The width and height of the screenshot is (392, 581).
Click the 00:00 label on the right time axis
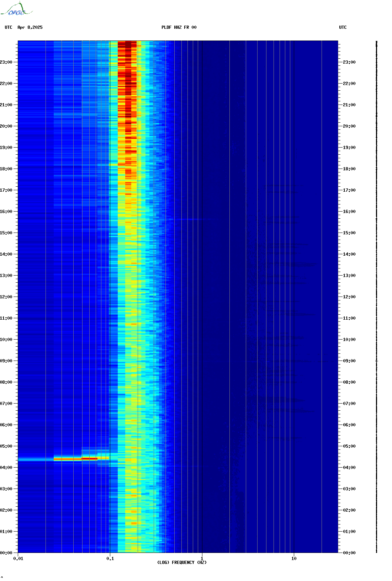tap(349, 553)
